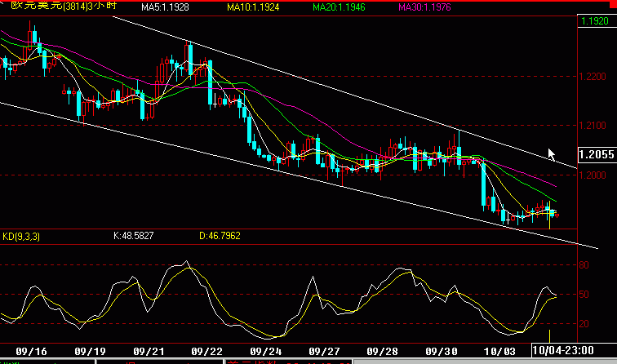The image size is (617, 364).
Task: Select the 09/27 date on time axis
Action: [324, 351]
